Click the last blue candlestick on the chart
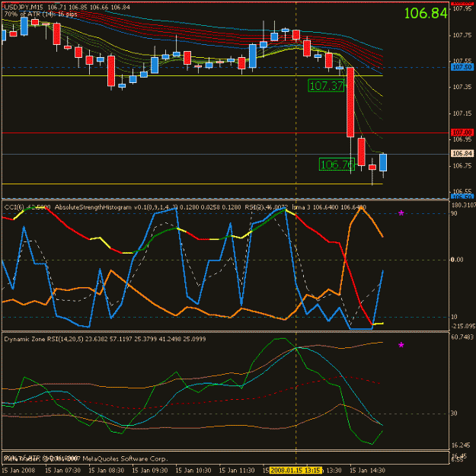Viewport: 476px width, 476px height. [x=383, y=162]
